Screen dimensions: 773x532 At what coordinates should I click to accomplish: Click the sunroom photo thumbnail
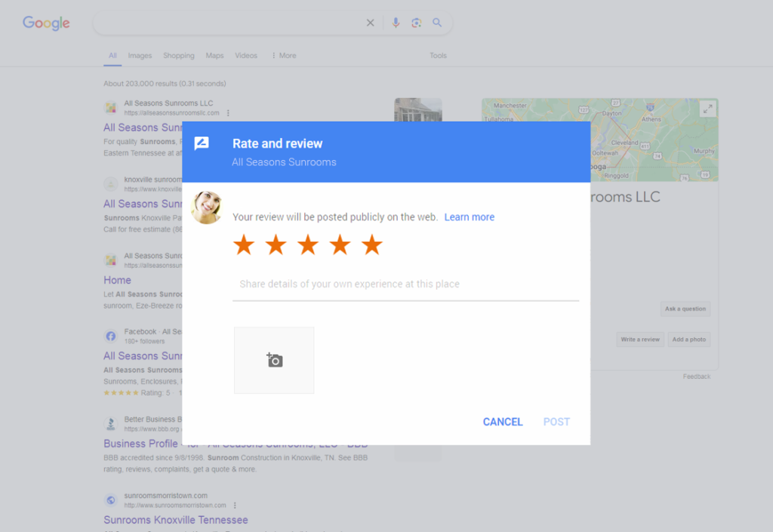418,110
